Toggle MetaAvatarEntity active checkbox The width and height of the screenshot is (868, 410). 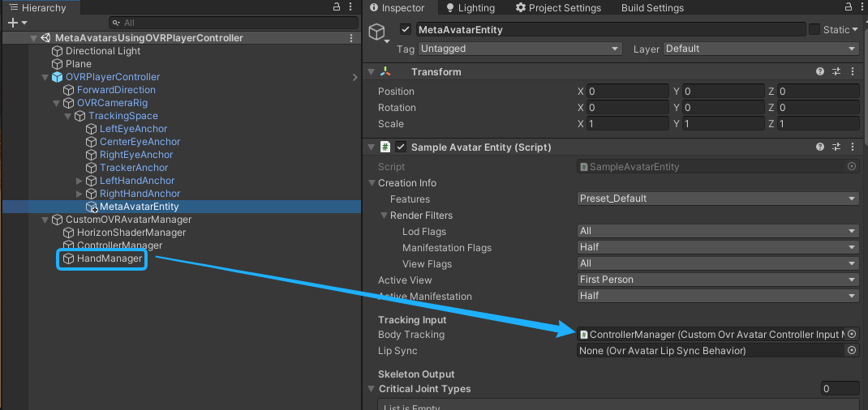click(406, 29)
